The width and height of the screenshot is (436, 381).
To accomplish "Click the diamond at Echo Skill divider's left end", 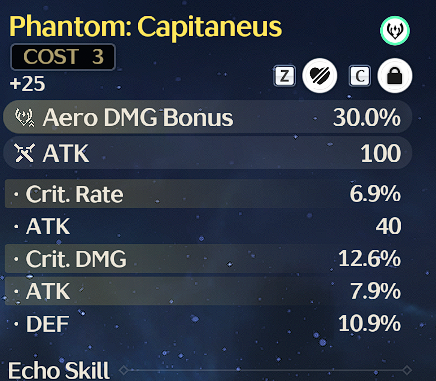I will tap(124, 370).
